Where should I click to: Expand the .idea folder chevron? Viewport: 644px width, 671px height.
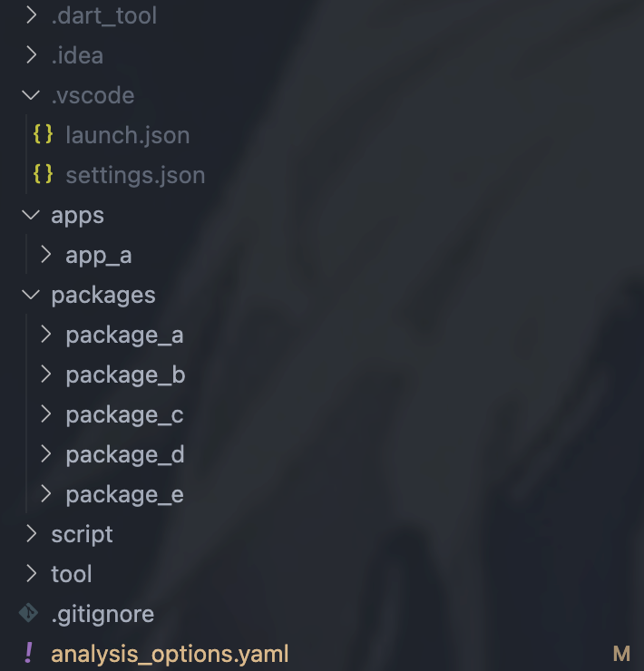click(x=32, y=55)
